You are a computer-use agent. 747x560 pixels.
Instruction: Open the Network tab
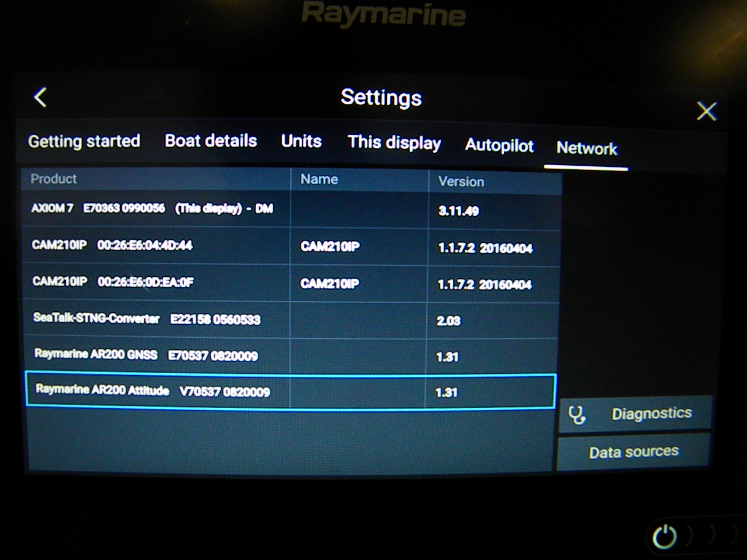point(586,149)
